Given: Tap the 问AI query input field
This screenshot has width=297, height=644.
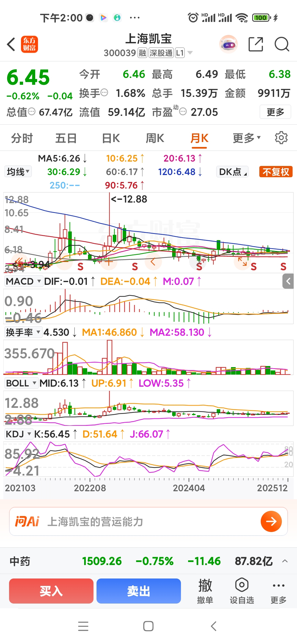Looking at the screenshot, I should [x=148, y=521].
